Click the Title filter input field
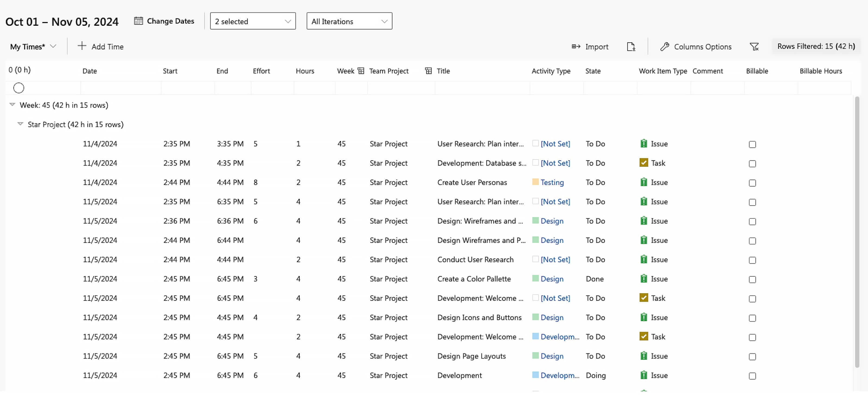The image size is (868, 396). click(482, 88)
